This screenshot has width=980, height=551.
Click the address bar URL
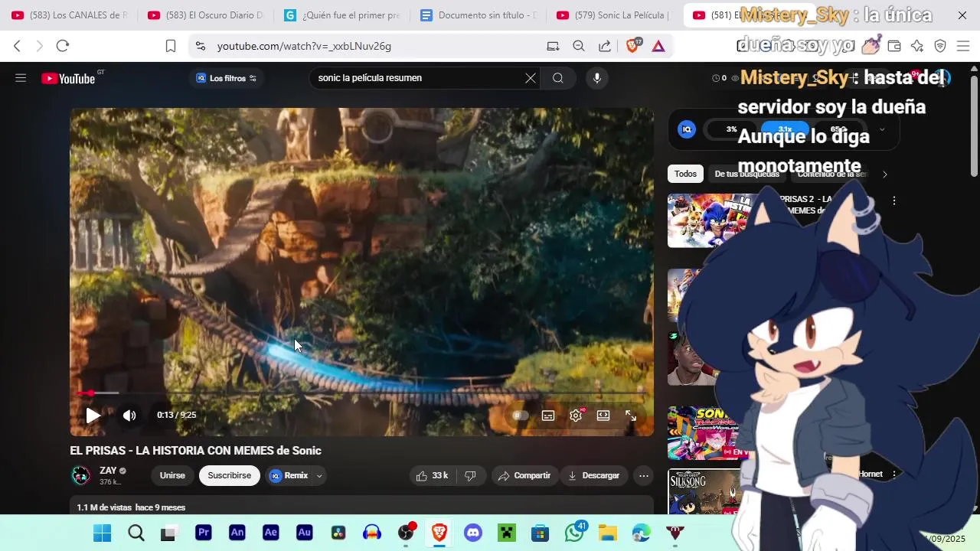[304, 46]
